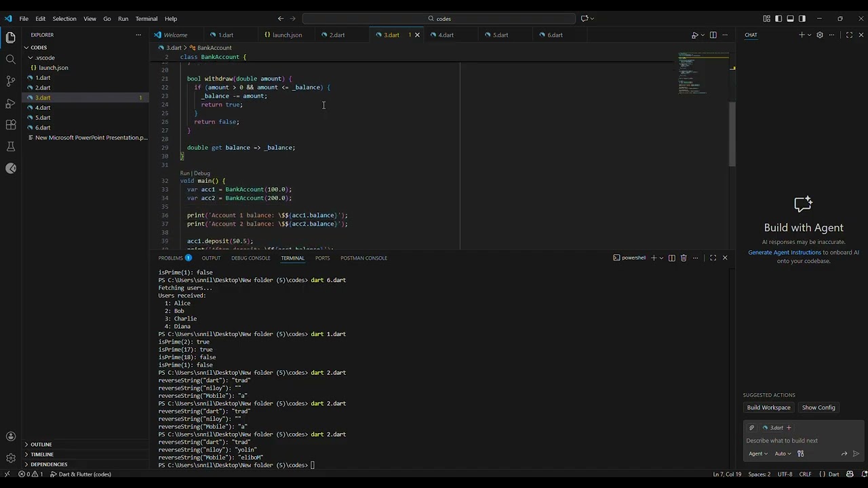
Task: Open the Terminal menu
Action: [x=146, y=18]
